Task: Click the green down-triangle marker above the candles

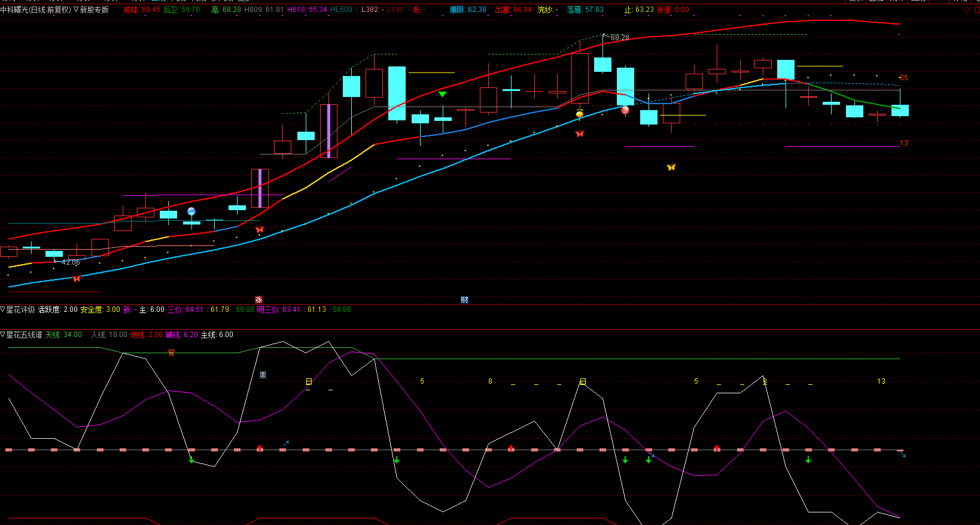Action: pyautogui.click(x=442, y=94)
